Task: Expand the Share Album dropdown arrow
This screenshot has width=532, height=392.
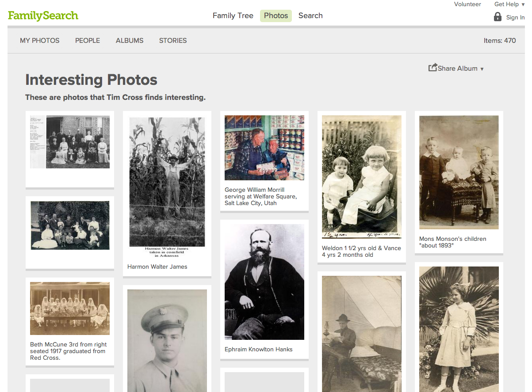Action: coord(482,69)
